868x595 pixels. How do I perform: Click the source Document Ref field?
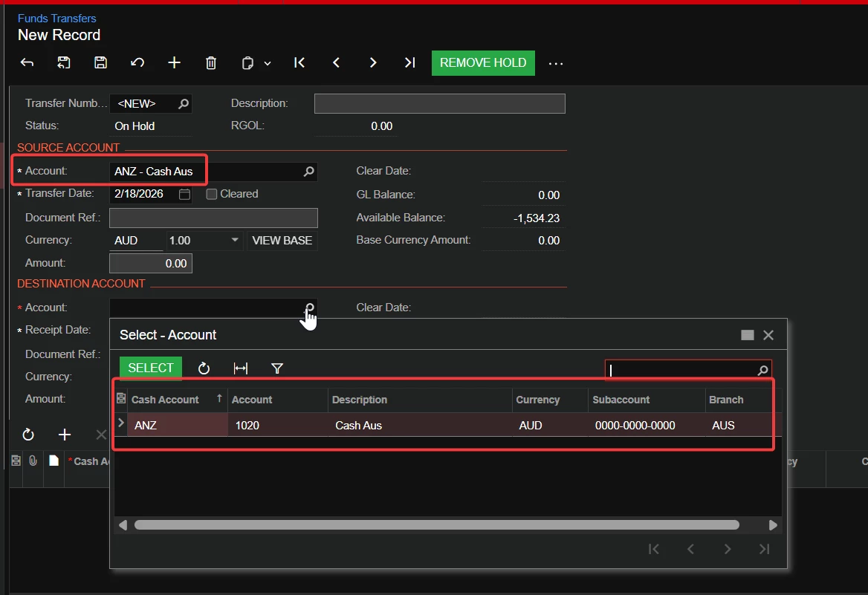pos(213,218)
